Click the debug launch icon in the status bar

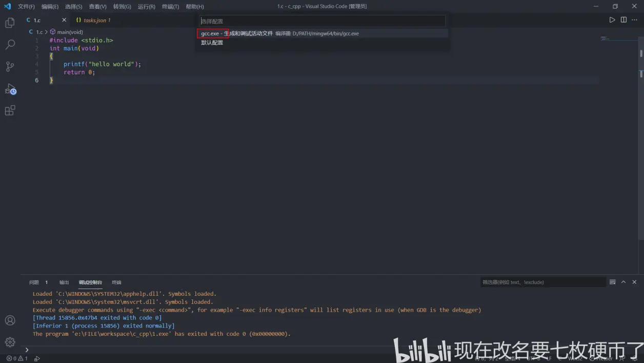tap(37, 358)
